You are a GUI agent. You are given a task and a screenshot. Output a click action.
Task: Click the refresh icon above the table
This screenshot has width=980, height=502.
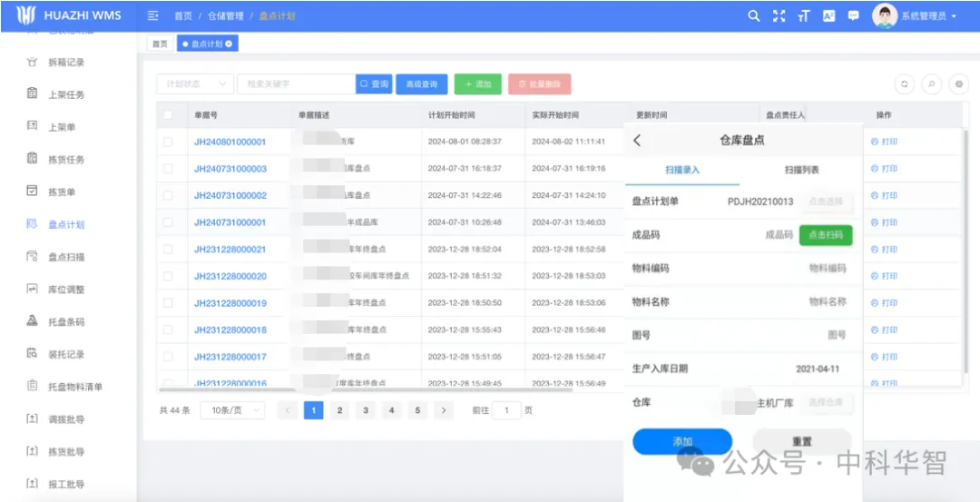click(x=904, y=84)
